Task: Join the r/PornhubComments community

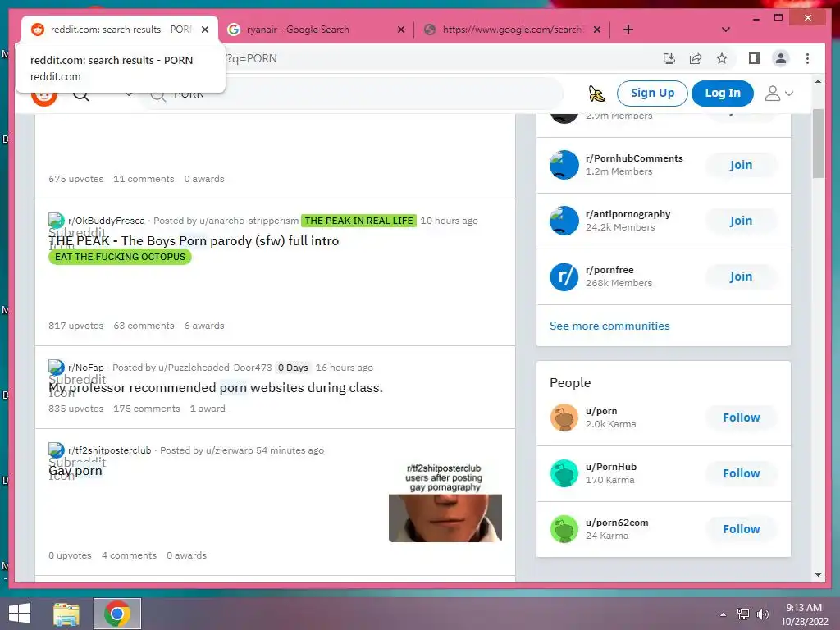Action: point(741,165)
